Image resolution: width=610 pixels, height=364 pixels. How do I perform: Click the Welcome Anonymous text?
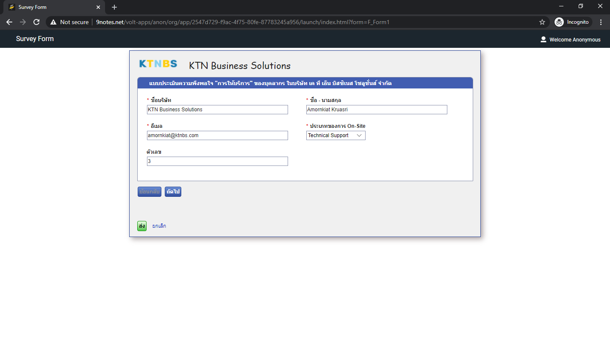coord(575,39)
